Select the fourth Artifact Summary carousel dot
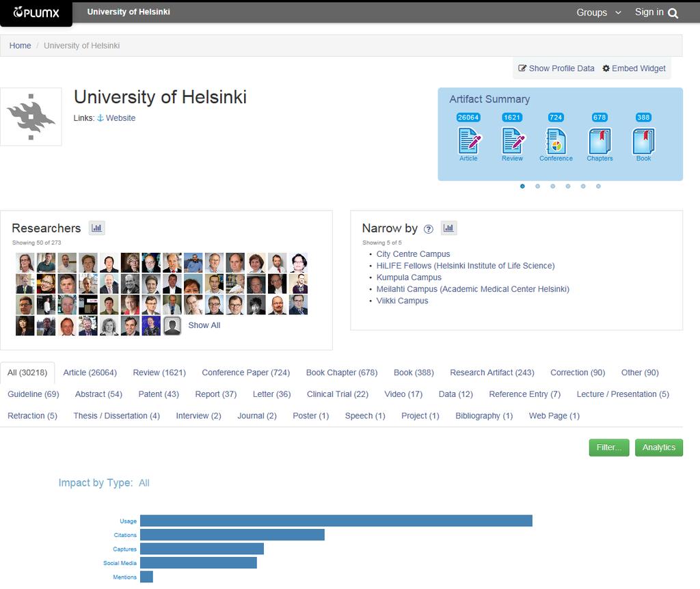Image resolution: width=700 pixels, height=589 pixels. click(568, 186)
